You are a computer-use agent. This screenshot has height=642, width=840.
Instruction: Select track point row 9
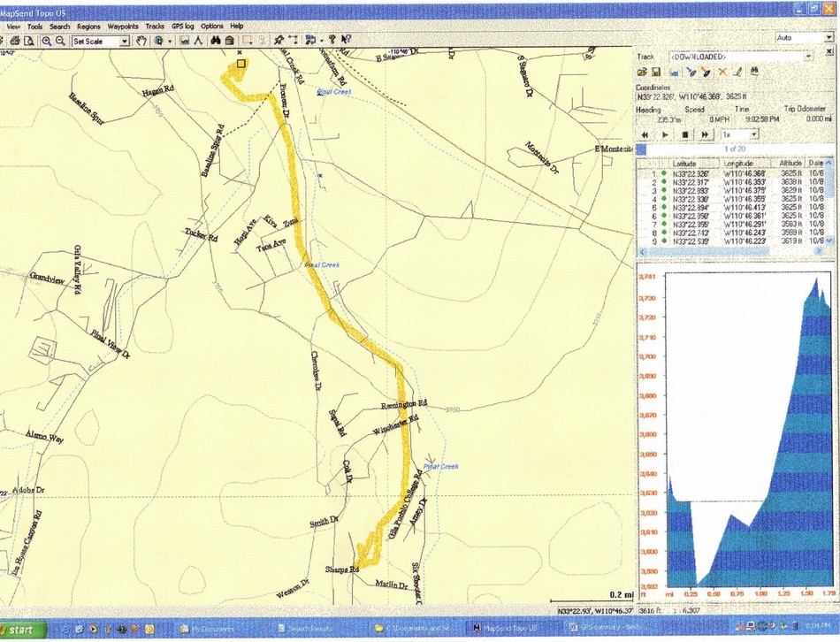click(x=731, y=241)
